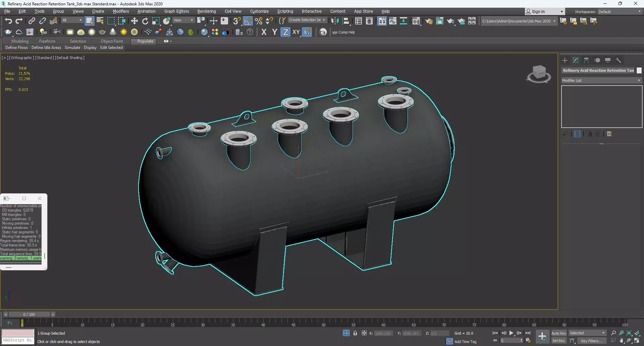Click the Zoom Extents All icon
The image size is (644, 346).
[x=637, y=333]
